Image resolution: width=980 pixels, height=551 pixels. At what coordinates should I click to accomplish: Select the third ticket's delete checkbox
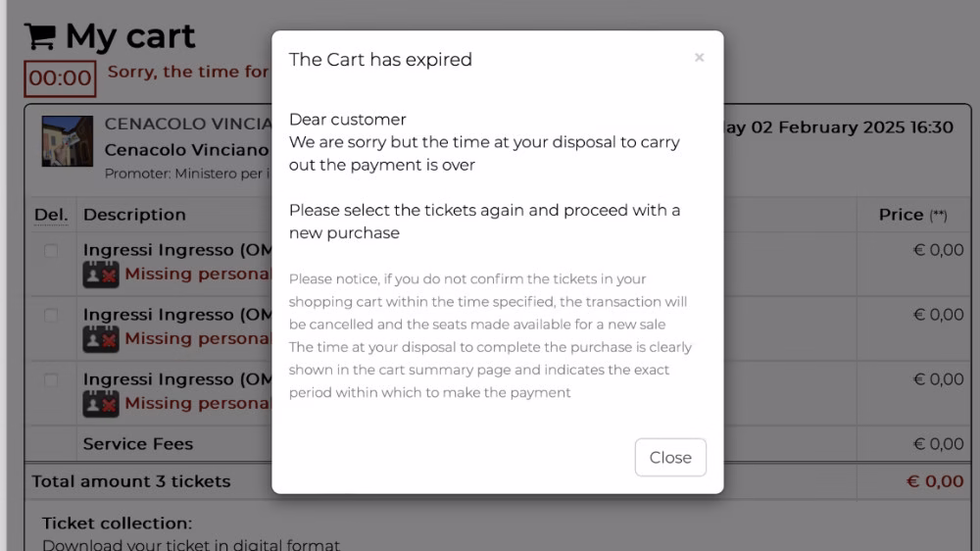click(x=51, y=380)
